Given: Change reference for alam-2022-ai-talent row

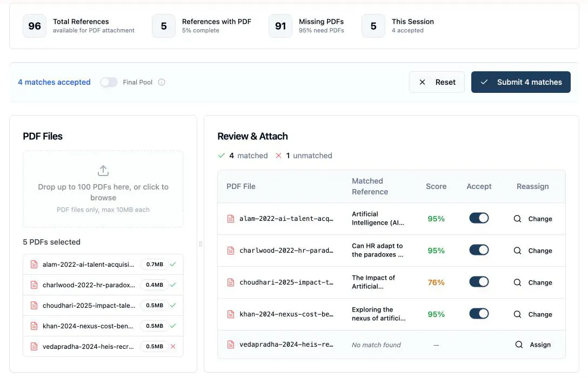Looking at the screenshot, I should (533, 219).
